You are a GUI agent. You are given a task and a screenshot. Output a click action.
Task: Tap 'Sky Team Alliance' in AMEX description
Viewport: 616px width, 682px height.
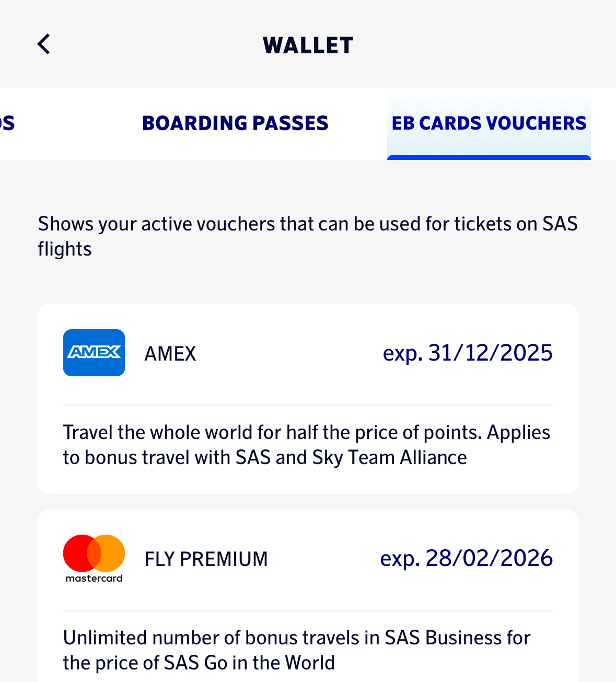[389, 458]
